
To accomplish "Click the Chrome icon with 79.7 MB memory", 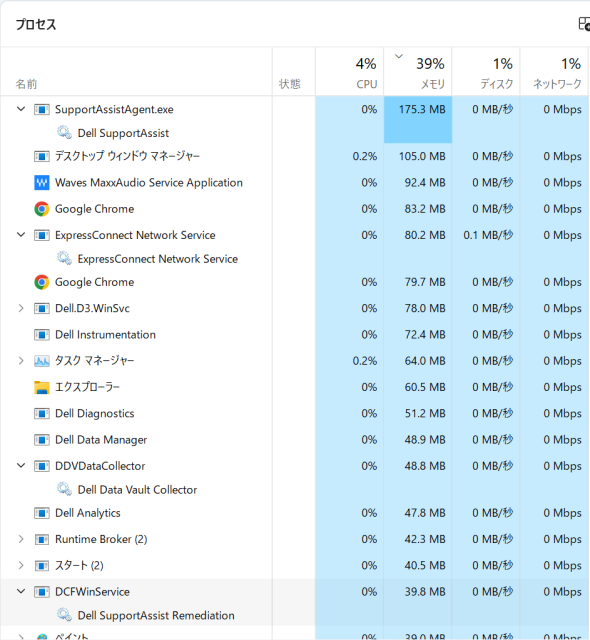I will 42,282.
